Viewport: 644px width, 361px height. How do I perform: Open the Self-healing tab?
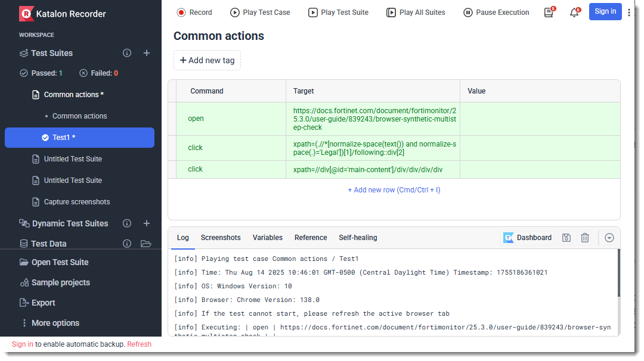click(358, 238)
